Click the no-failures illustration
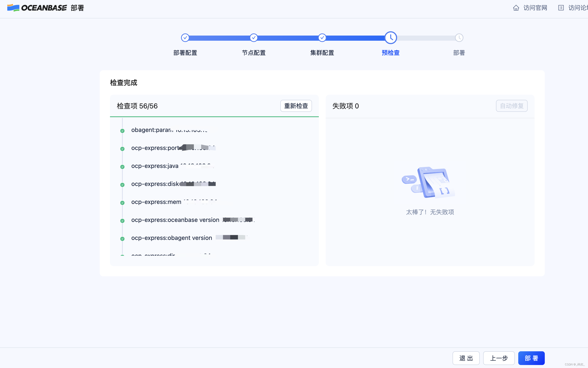The width and height of the screenshot is (588, 368). 428,182
